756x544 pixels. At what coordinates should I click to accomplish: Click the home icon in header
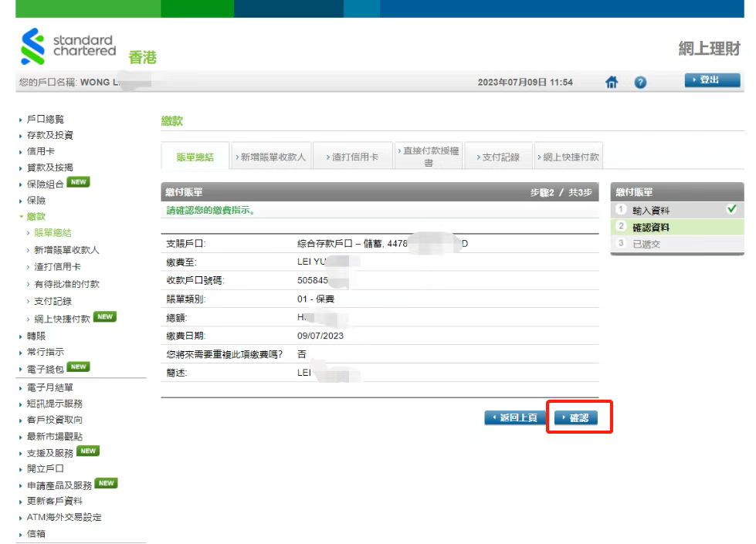[x=612, y=82]
